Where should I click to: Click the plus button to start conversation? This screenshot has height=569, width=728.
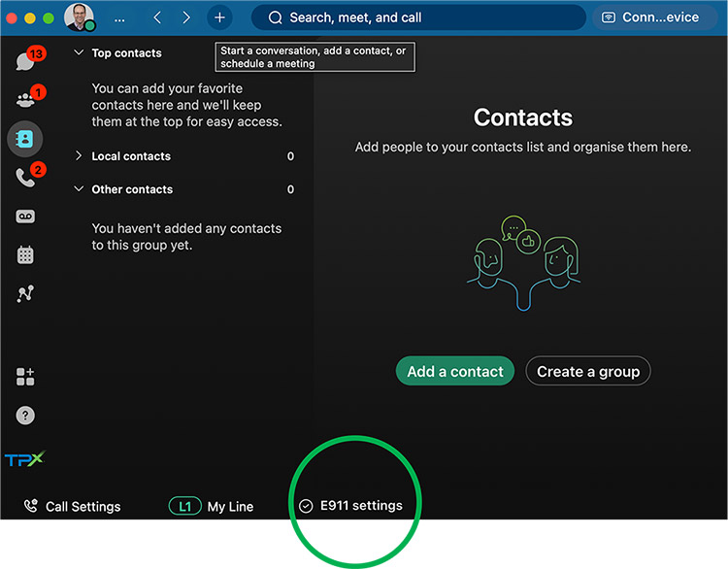click(x=219, y=17)
